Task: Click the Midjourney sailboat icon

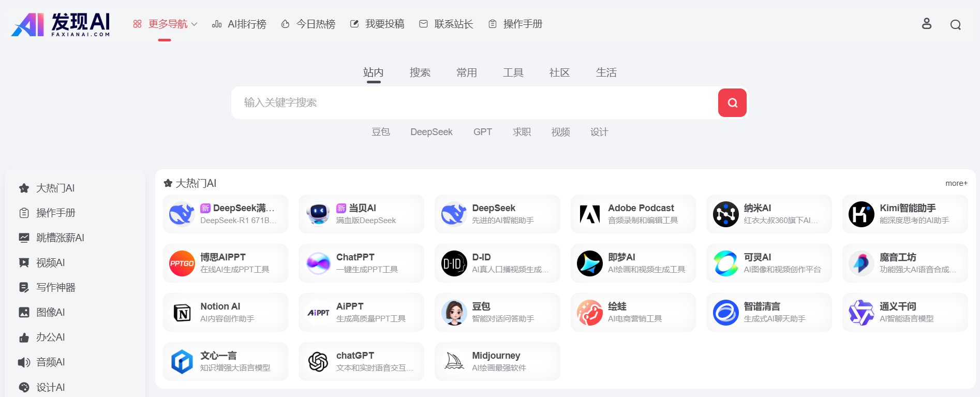Action: pyautogui.click(x=454, y=361)
